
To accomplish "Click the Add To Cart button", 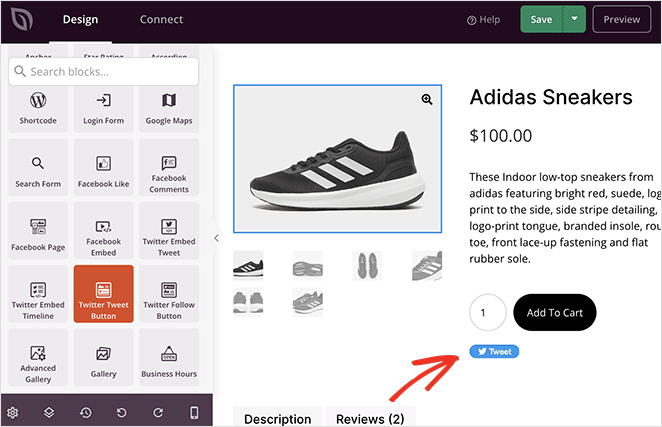I will tap(555, 313).
